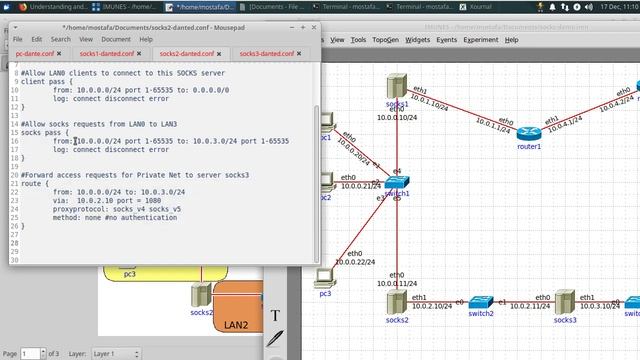Click the power manager tray icon
Viewport: 640px width, 360px height.
point(576,7)
